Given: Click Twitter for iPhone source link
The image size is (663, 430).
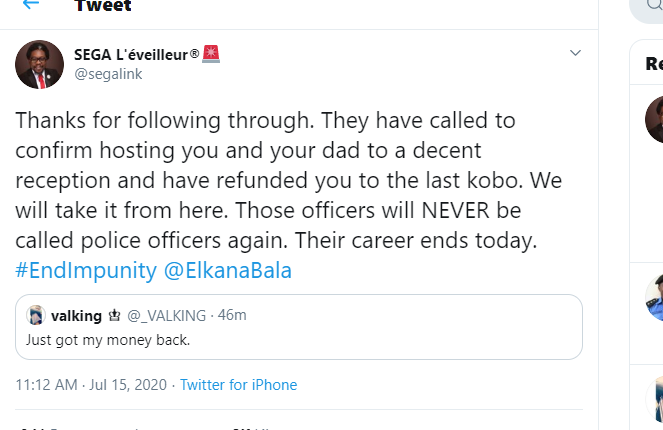Looking at the screenshot, I should (238, 385).
